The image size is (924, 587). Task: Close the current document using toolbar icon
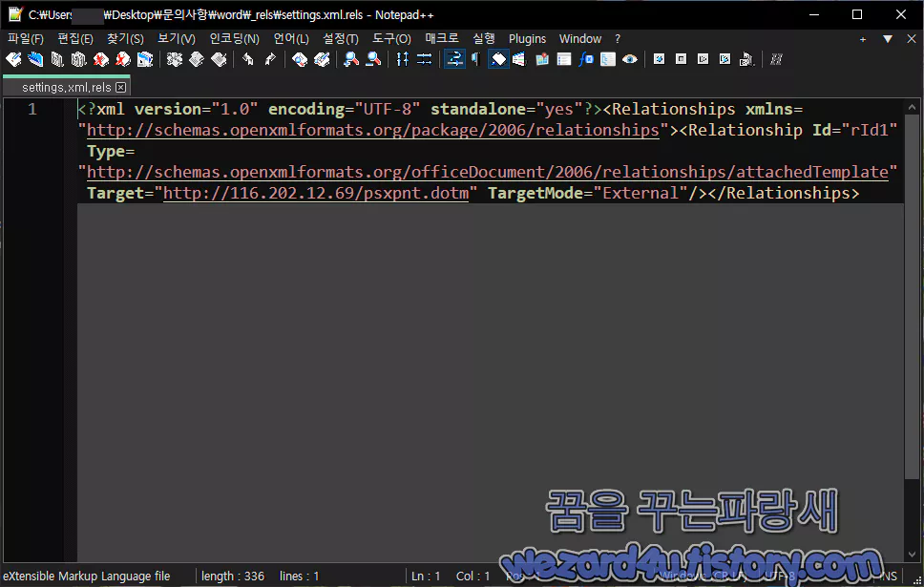(x=101, y=59)
